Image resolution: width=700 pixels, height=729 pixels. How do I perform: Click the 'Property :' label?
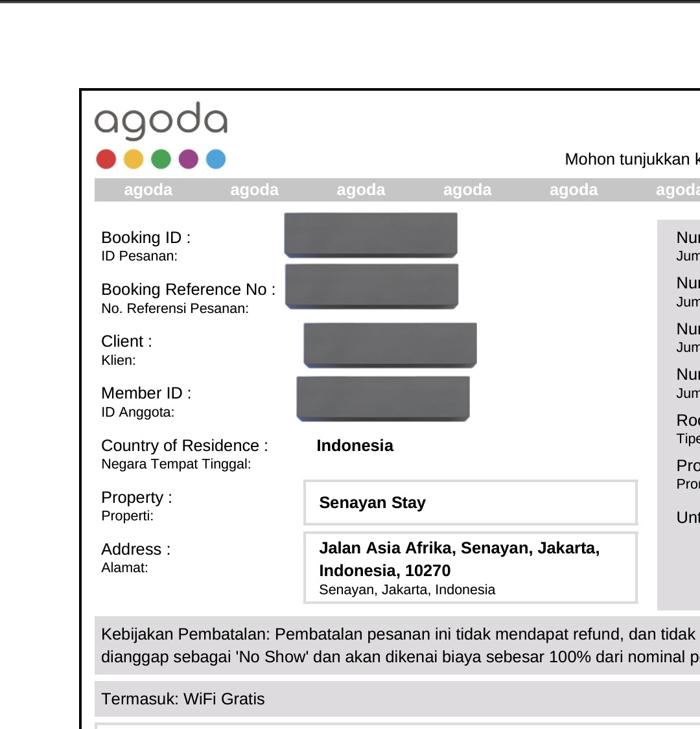click(x=137, y=498)
